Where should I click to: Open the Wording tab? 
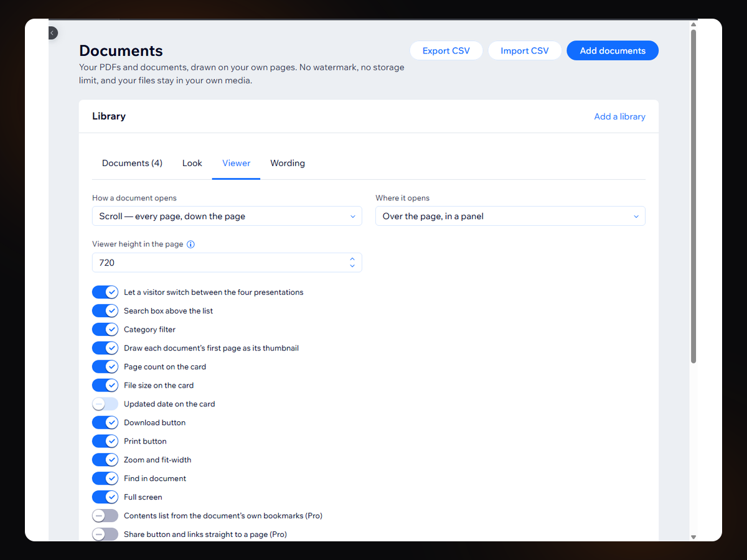(x=288, y=163)
